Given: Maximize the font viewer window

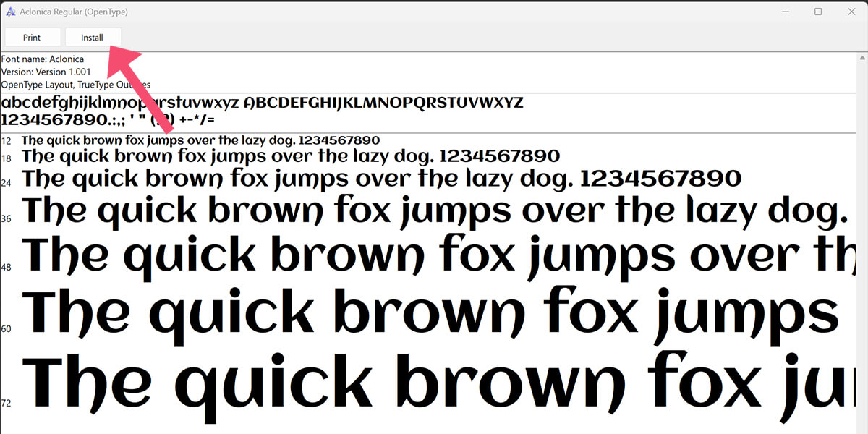Looking at the screenshot, I should point(818,12).
